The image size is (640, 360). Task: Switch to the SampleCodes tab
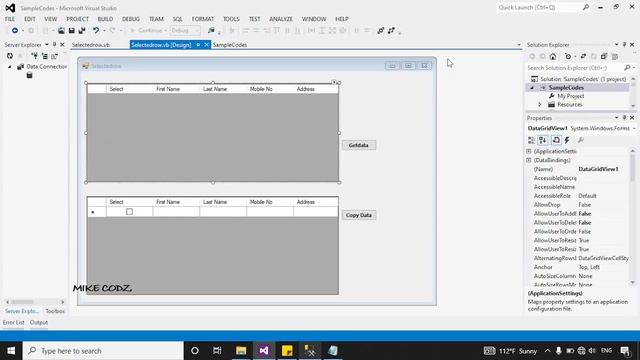click(230, 45)
